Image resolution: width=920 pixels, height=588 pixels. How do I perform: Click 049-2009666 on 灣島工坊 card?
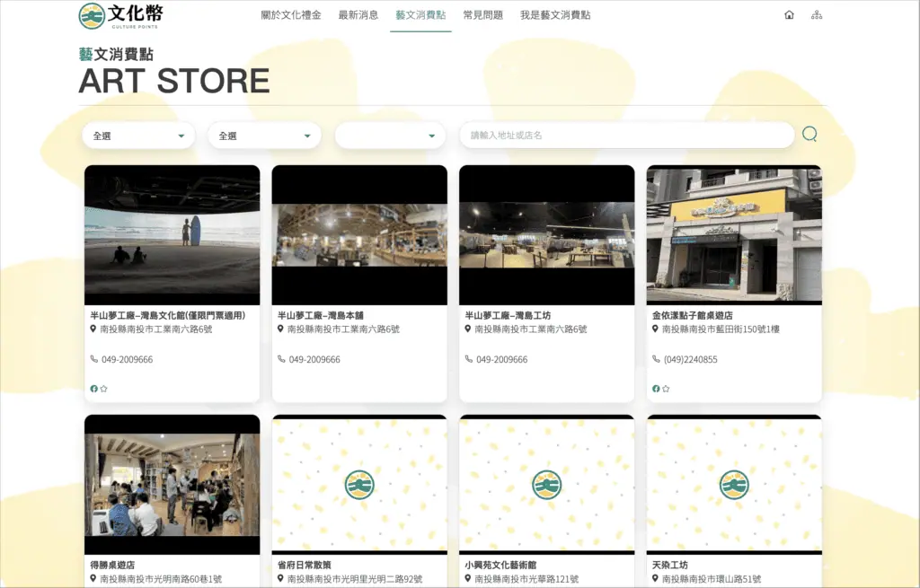[501, 359]
